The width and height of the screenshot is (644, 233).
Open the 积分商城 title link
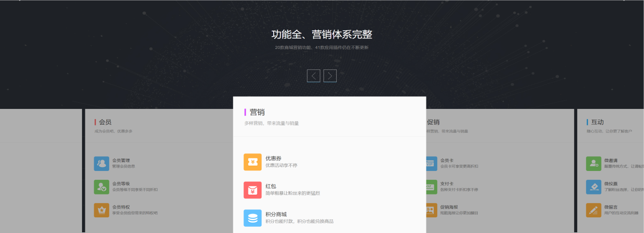tap(276, 214)
